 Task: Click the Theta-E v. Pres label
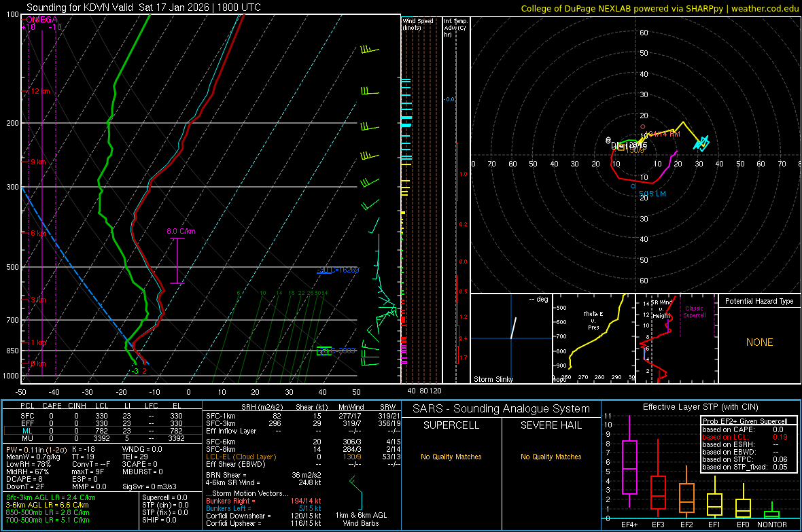click(x=593, y=320)
